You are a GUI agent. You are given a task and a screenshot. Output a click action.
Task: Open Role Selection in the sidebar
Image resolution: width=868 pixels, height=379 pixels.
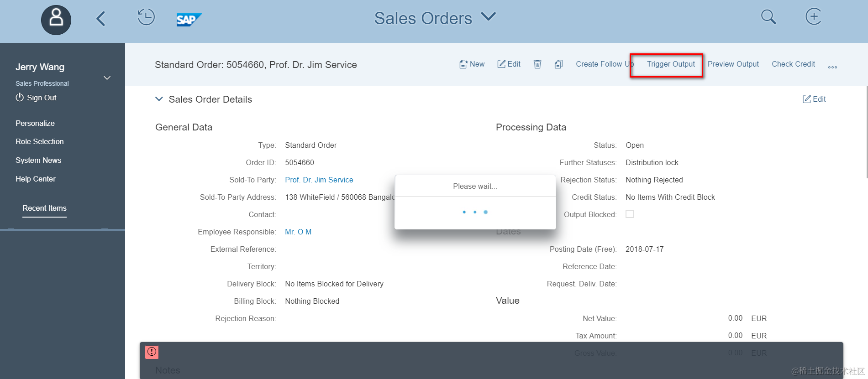click(40, 141)
